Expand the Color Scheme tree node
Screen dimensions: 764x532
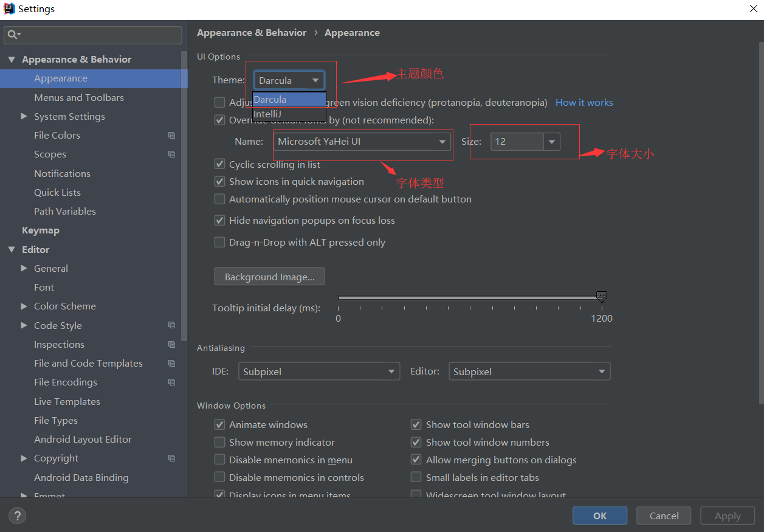(24, 306)
